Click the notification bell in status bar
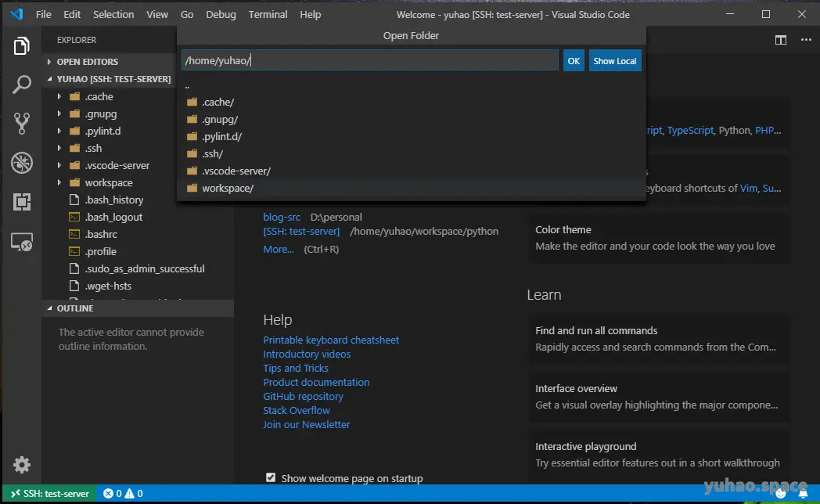 [803, 494]
